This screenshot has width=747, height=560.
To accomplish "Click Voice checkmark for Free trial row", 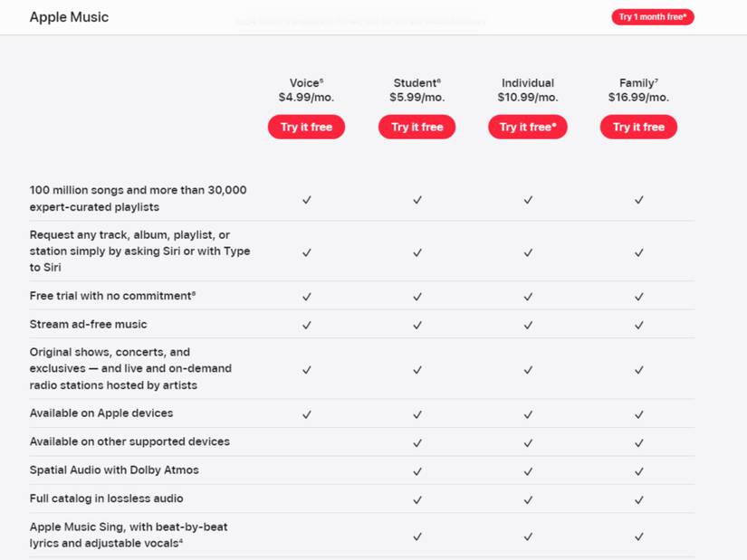I will click(x=307, y=297).
